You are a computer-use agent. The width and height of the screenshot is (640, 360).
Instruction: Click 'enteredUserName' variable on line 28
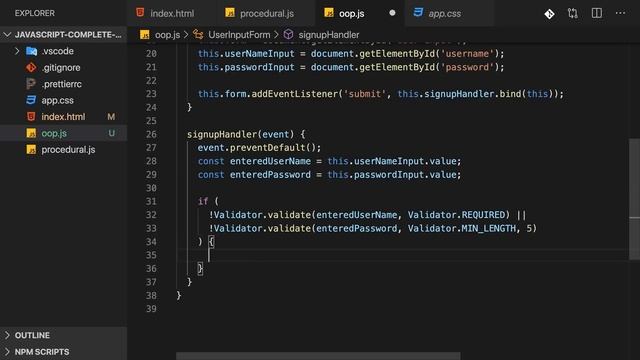coord(270,161)
